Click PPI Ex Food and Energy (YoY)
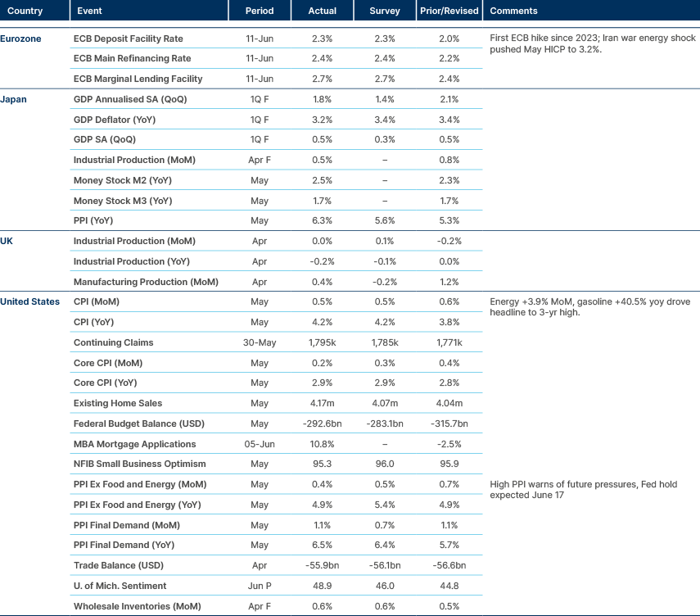The image size is (700, 616). (x=138, y=505)
